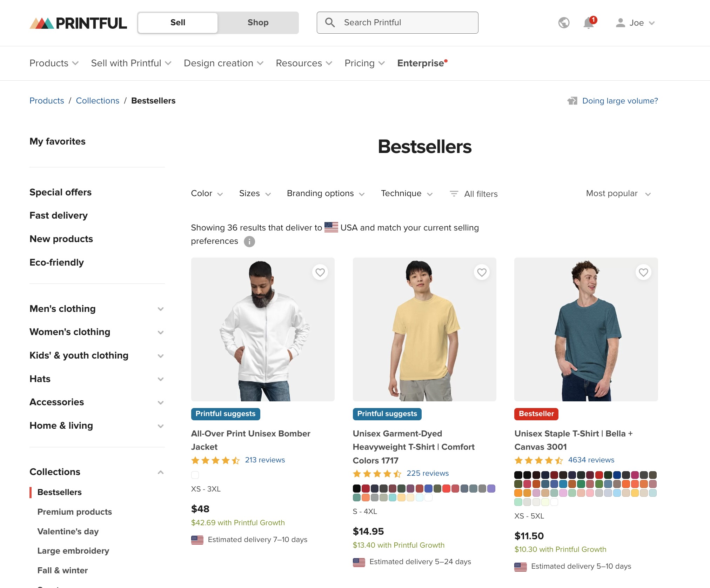The height and width of the screenshot is (588, 710).
Task: Click the search magnifier icon
Action: (x=329, y=22)
